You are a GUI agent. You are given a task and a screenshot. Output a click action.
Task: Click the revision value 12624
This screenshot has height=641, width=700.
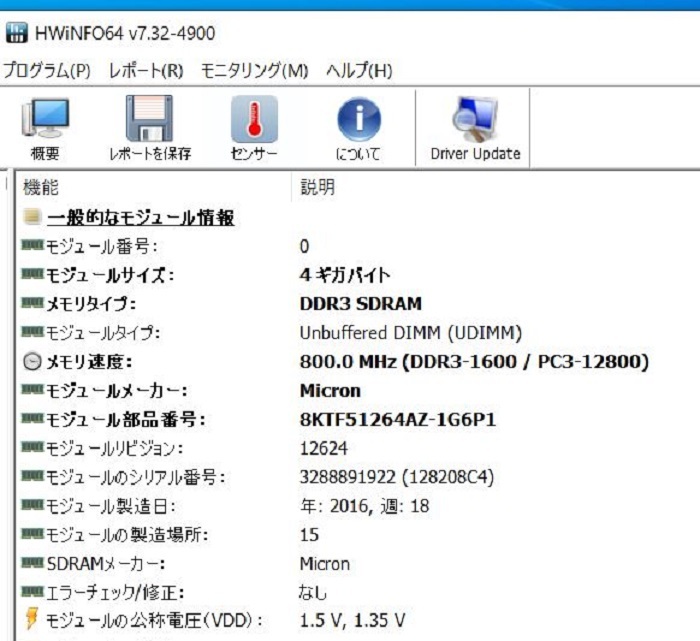point(324,448)
